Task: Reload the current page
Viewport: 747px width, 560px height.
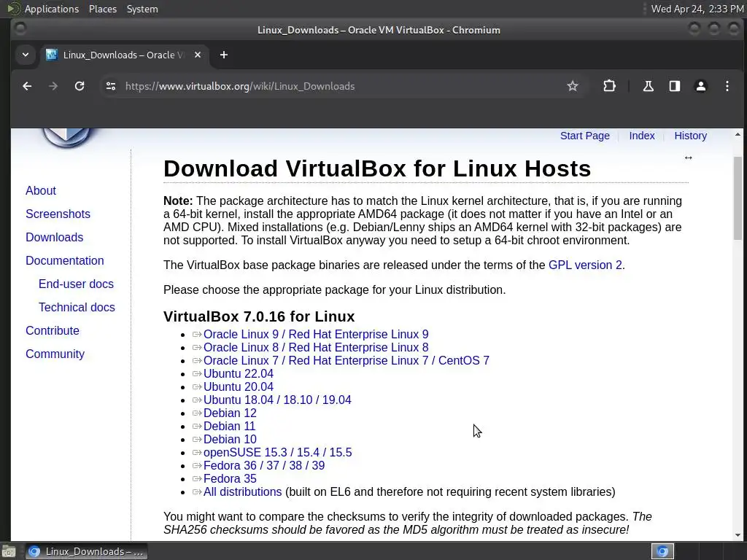Action: click(x=80, y=86)
